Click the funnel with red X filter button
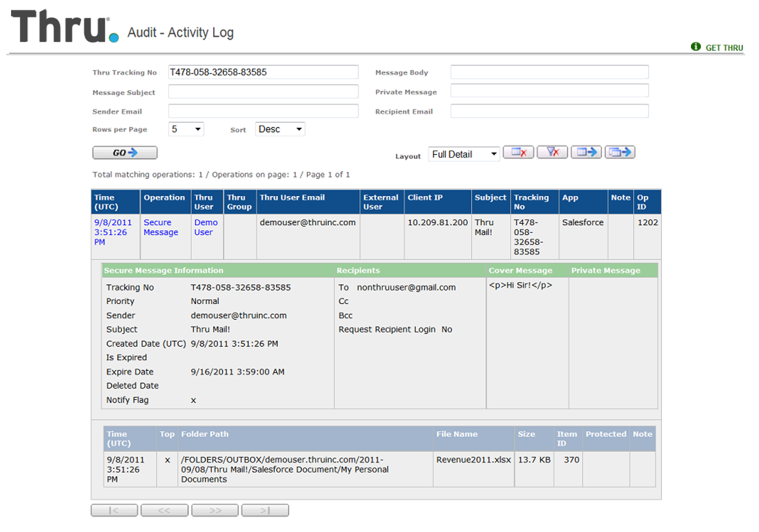The image size is (759, 532). 552,153
